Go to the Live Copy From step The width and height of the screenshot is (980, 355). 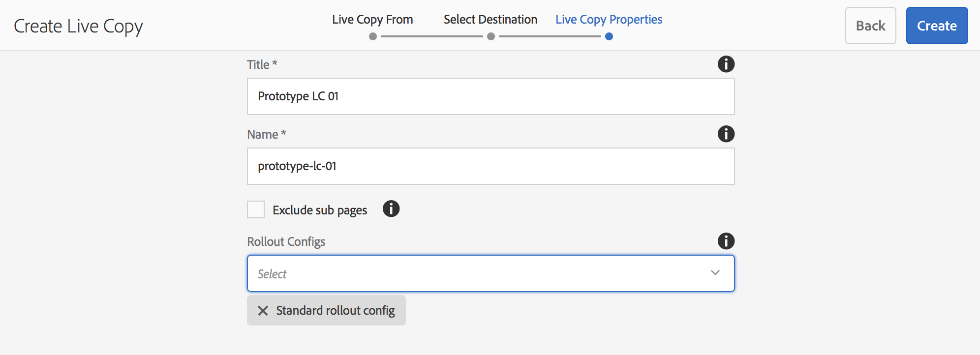[x=372, y=20]
